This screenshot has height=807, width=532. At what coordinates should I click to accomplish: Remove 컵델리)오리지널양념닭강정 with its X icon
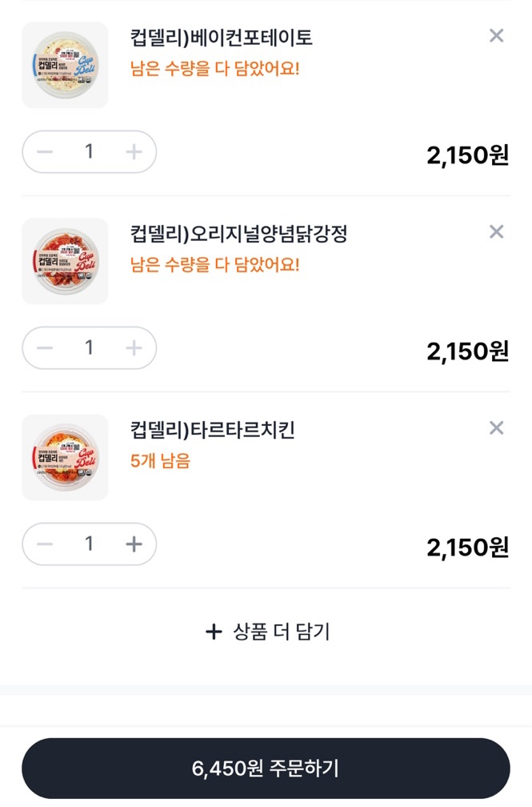tap(496, 232)
